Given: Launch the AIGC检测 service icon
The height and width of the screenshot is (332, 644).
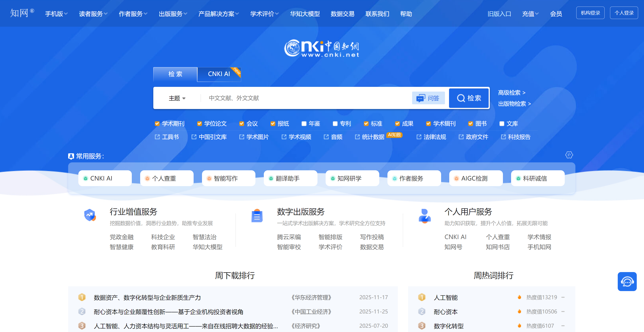Looking at the screenshot, I should click(x=476, y=178).
